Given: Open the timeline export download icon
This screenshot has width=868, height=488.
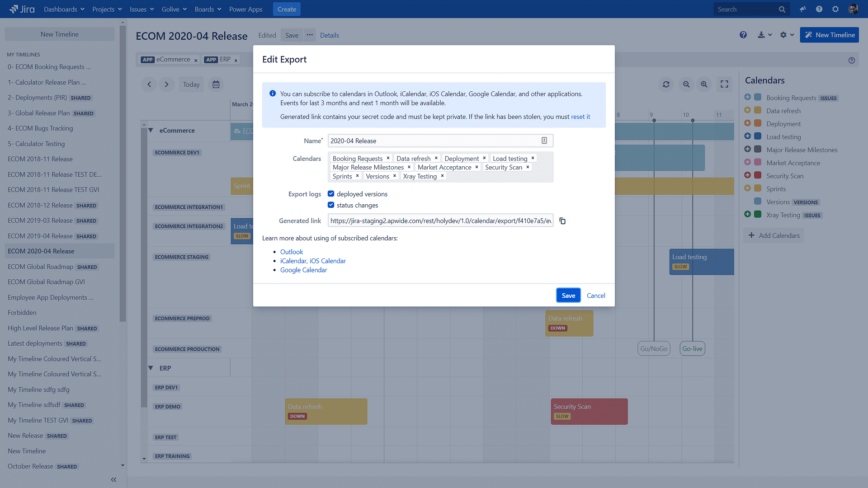Looking at the screenshot, I should point(761,34).
